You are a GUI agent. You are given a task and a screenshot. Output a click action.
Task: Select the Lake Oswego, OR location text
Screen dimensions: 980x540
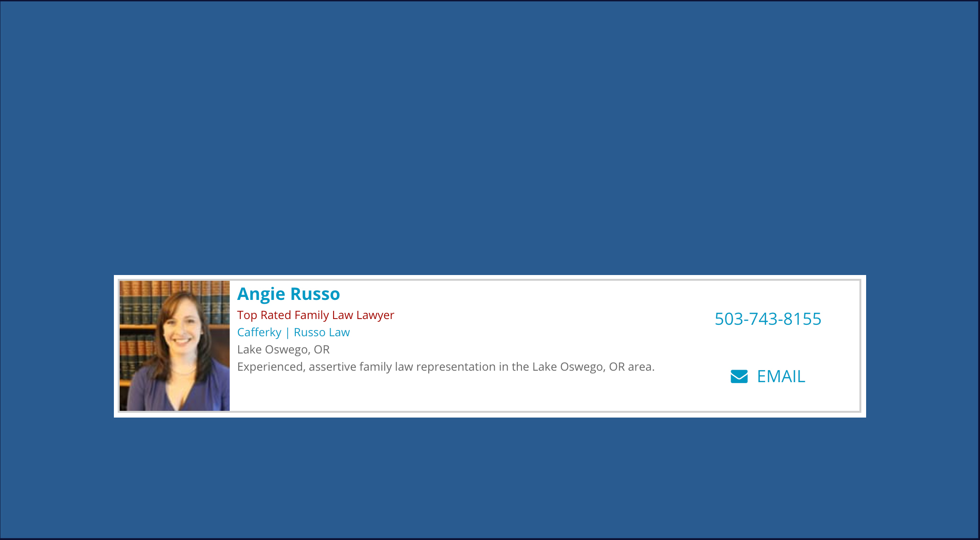pos(283,349)
